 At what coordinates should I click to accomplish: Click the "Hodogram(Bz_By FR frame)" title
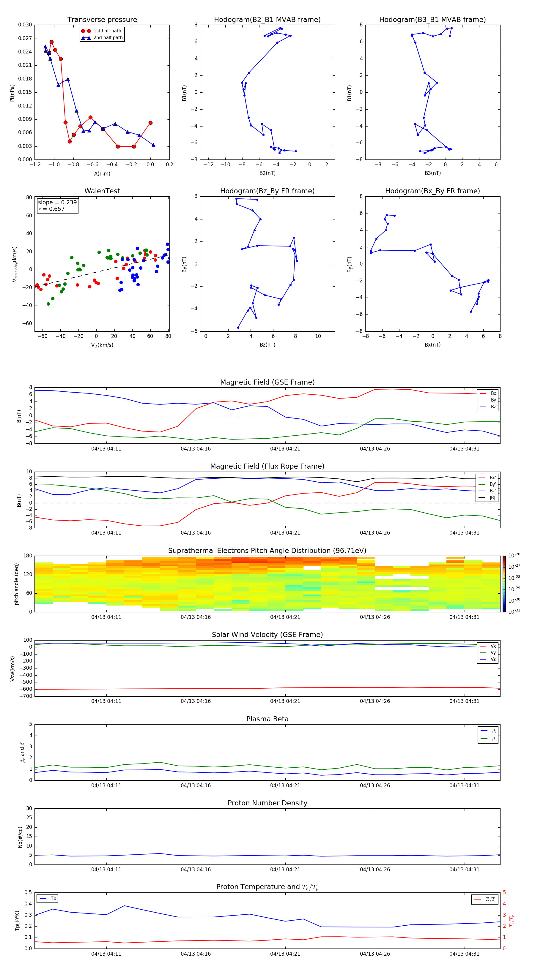267,191
